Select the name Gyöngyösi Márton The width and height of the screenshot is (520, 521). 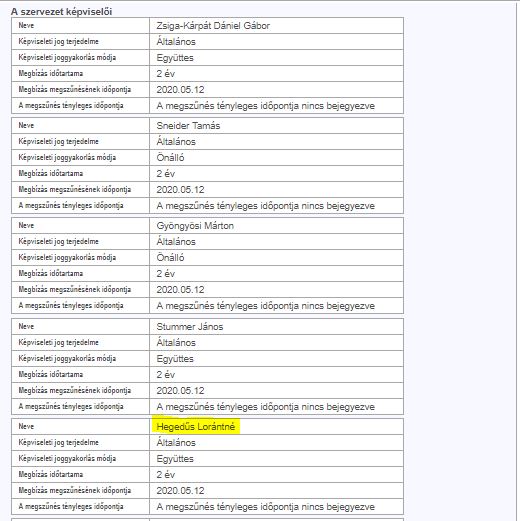click(195, 226)
